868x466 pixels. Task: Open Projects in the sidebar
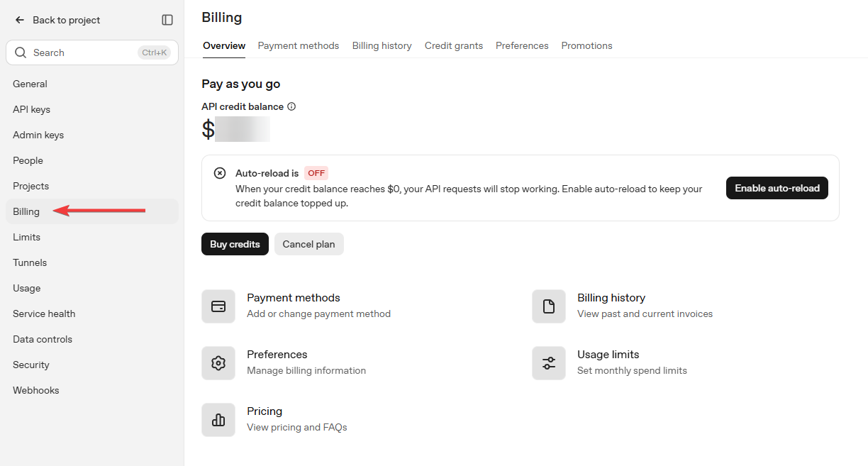click(92, 186)
